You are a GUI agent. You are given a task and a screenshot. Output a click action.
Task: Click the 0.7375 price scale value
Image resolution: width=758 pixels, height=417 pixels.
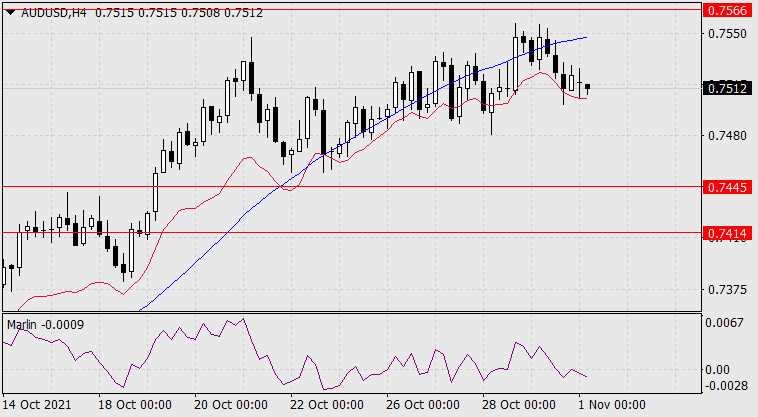[x=727, y=289]
